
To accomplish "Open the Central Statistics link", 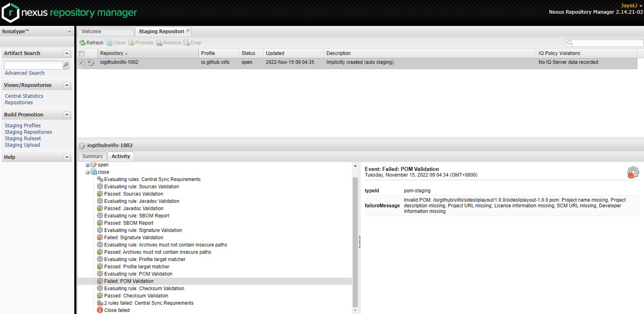I will 24,96.
